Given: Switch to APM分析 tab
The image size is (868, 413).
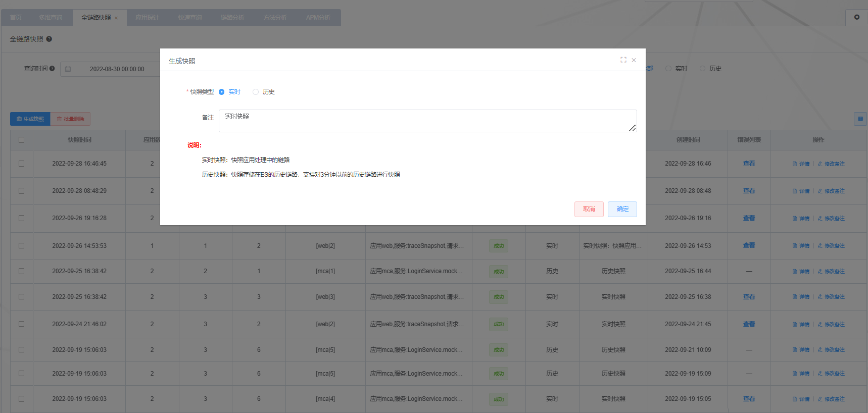Looking at the screenshot, I should (318, 18).
